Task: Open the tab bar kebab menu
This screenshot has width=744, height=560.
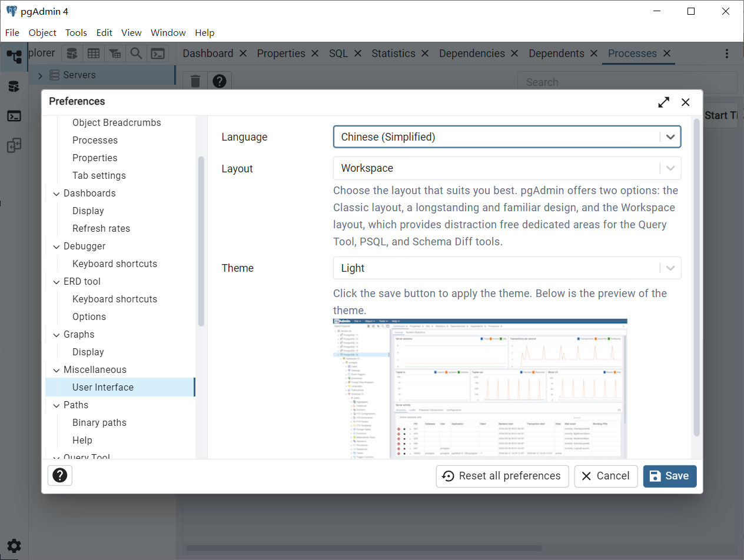Action: (728, 54)
